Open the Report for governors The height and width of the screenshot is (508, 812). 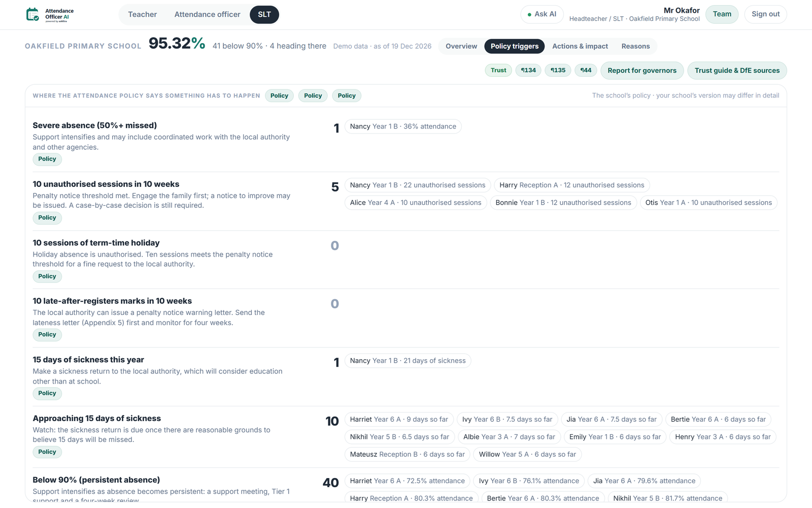642,71
